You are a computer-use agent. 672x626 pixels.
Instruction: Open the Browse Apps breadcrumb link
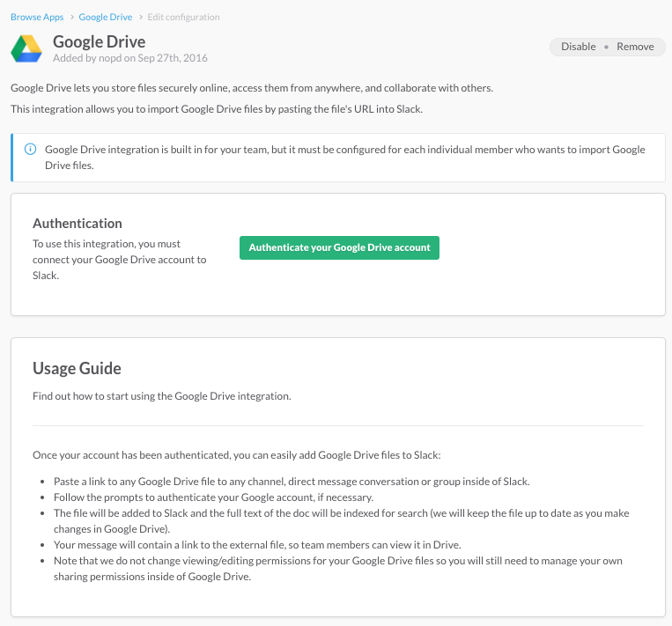pos(37,17)
